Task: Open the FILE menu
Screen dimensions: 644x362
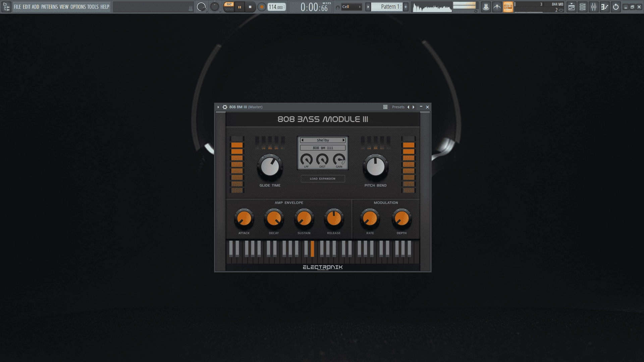Action: [17, 7]
